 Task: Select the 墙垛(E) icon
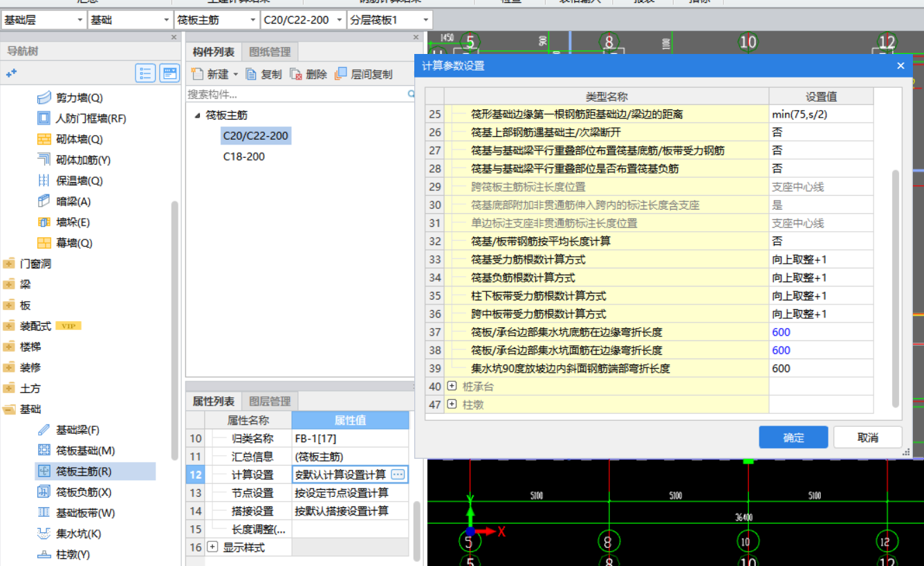click(44, 222)
